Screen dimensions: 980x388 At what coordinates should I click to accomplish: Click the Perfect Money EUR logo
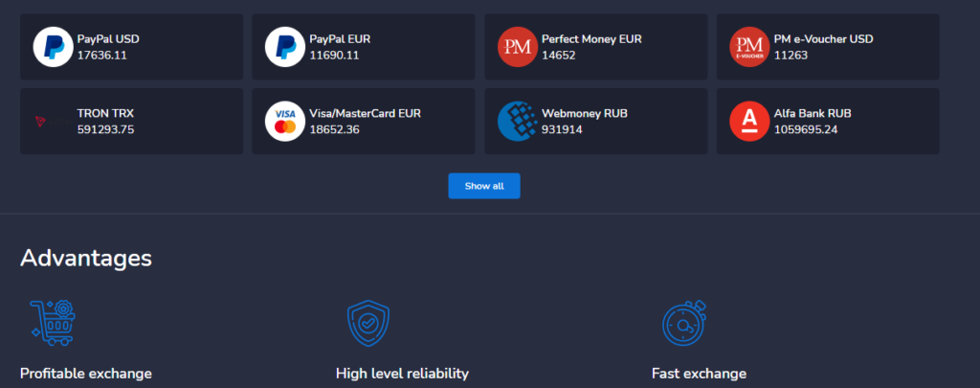[x=518, y=47]
